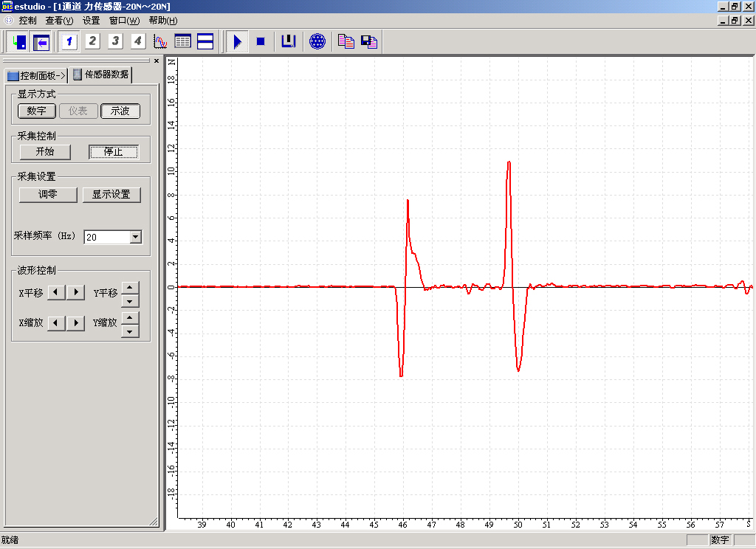The image size is (756, 549).
Task: Select channel 1 toolbar button
Action: pyautogui.click(x=69, y=41)
